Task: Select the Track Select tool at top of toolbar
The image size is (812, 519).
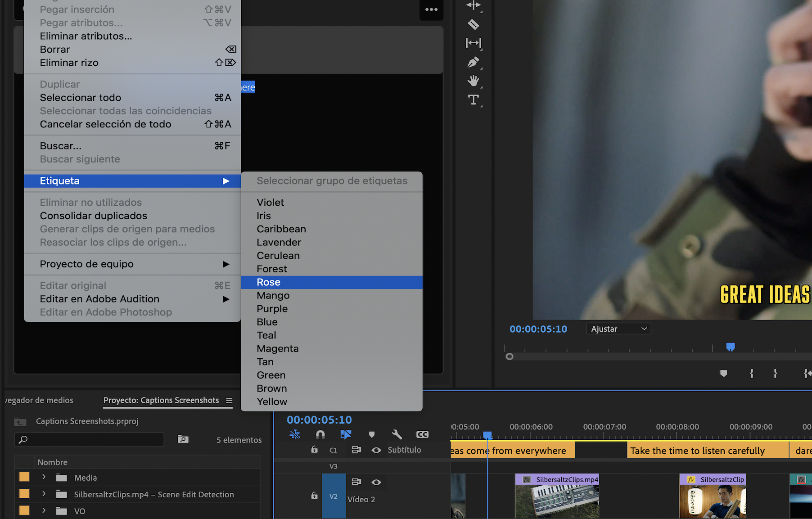Action: point(473,5)
